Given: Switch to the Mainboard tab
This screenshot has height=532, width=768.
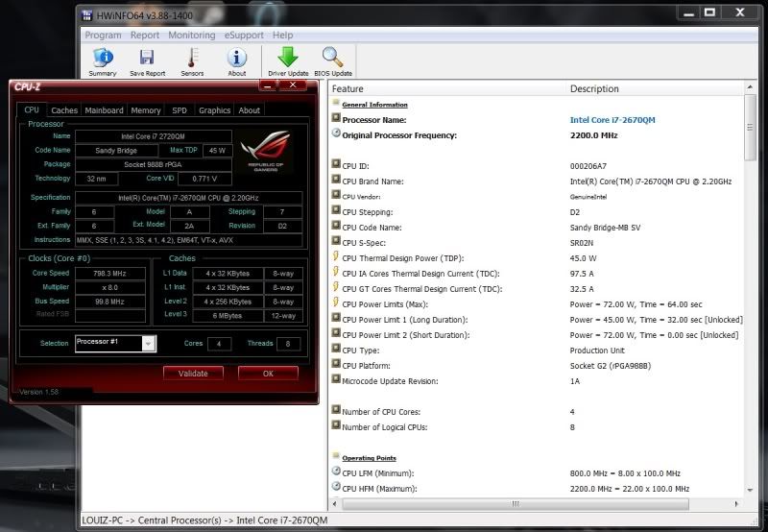Looking at the screenshot, I should [x=104, y=110].
